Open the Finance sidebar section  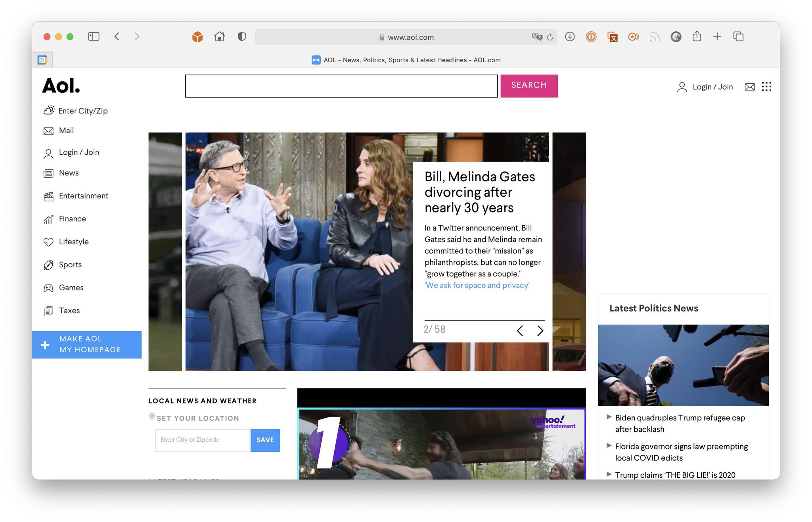pos(72,219)
